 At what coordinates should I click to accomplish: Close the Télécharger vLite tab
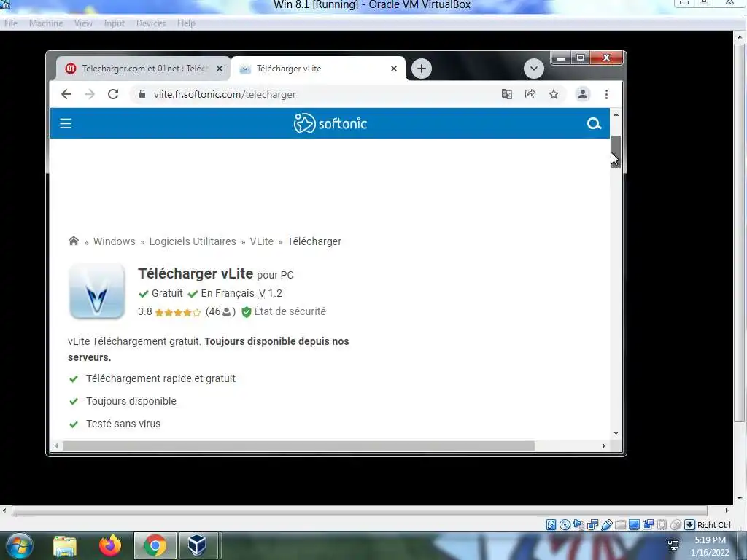(393, 69)
